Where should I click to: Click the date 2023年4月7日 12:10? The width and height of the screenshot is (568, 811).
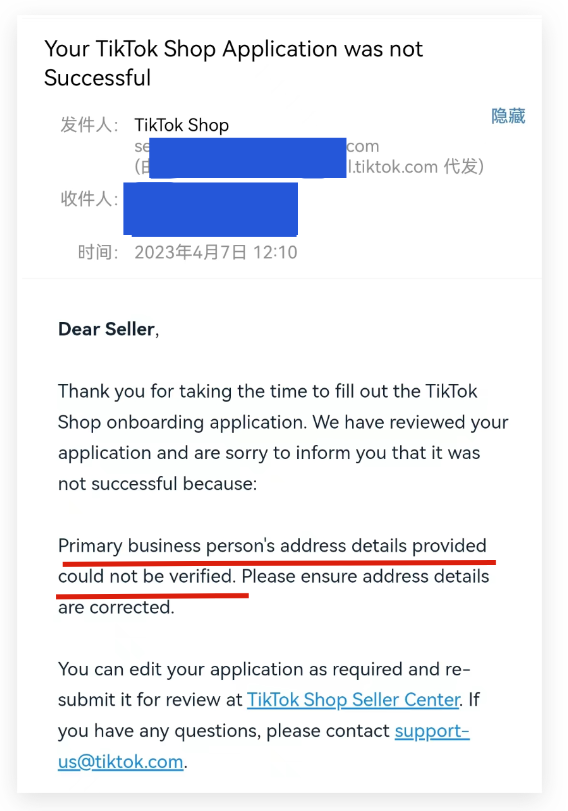[x=216, y=252]
